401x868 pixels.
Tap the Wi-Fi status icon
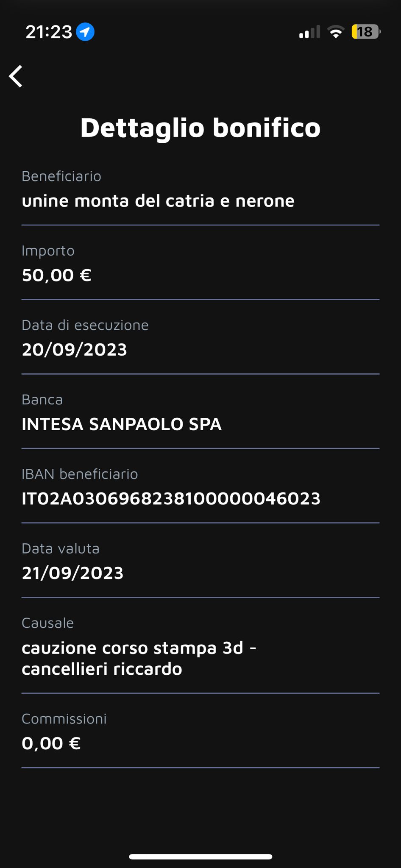(336, 32)
